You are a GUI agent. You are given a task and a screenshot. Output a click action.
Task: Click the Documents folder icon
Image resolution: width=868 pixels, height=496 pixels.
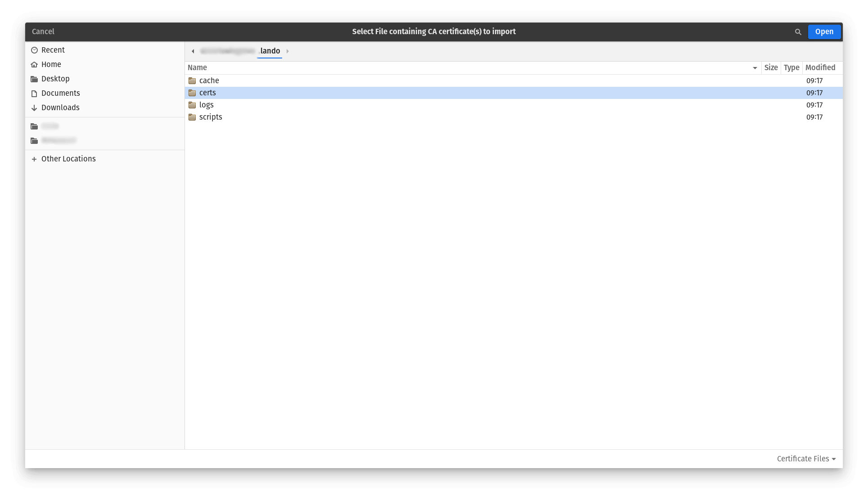click(x=34, y=93)
